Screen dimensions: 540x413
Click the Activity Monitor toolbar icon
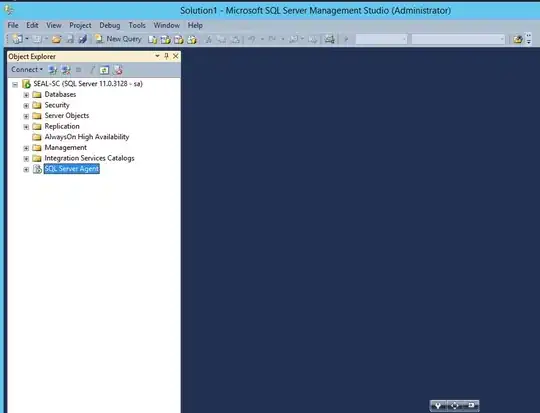tap(330, 39)
